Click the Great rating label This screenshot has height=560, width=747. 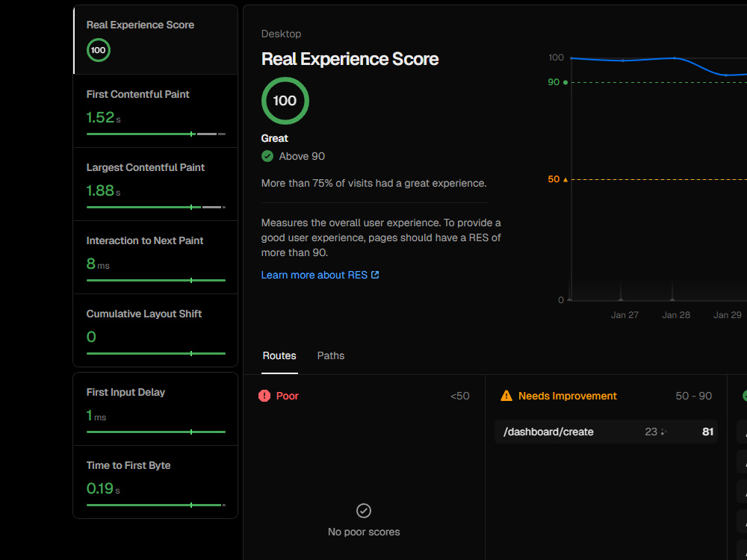pos(274,138)
